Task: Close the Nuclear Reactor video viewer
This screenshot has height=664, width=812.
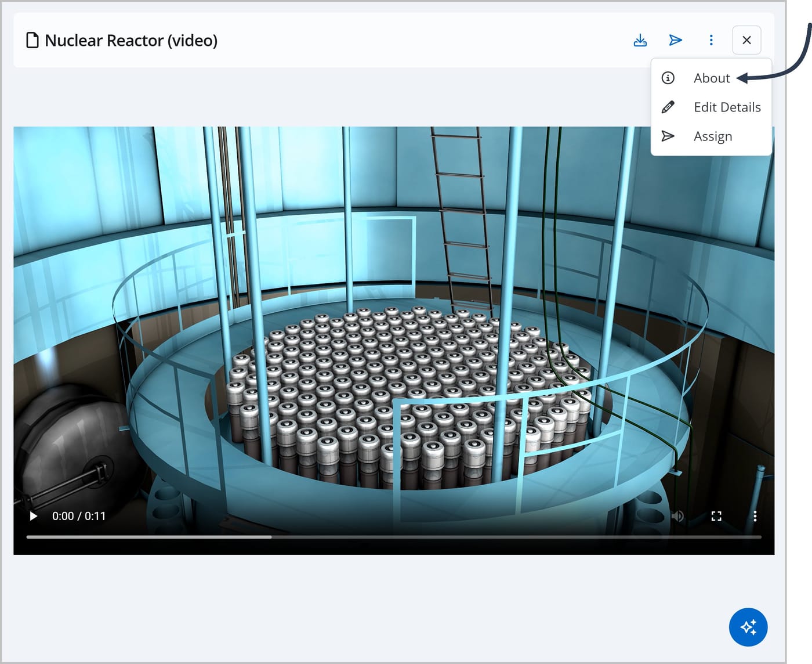Action: 746,40
